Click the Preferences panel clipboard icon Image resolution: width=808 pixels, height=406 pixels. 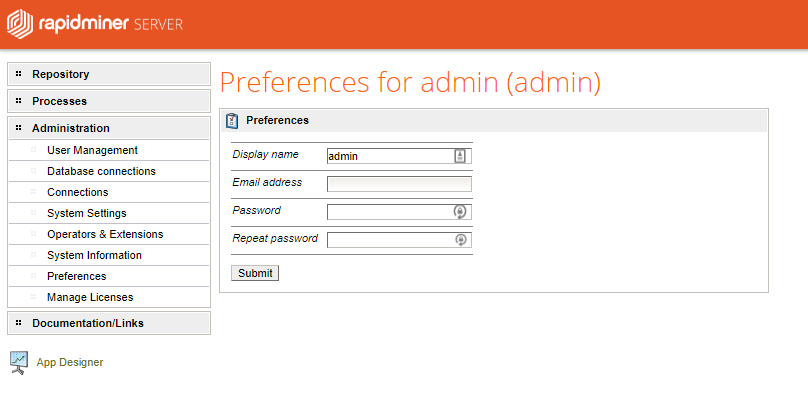tap(232, 121)
